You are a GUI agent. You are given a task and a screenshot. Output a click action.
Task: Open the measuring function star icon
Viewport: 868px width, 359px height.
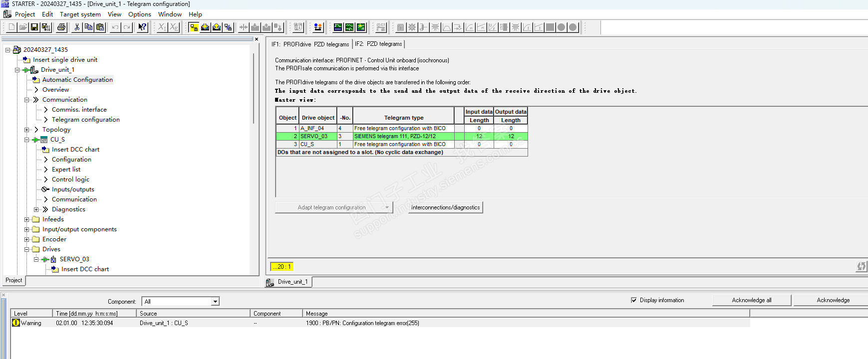pyautogui.click(x=361, y=27)
